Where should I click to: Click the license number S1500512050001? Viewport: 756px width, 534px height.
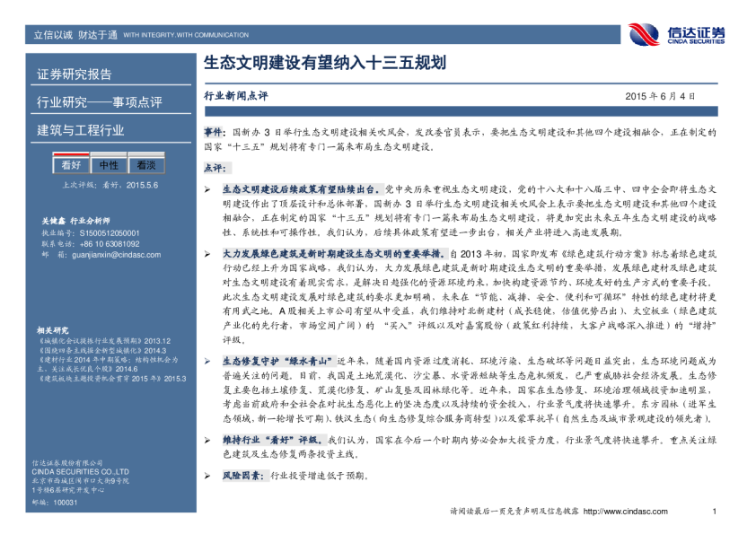(x=110, y=233)
